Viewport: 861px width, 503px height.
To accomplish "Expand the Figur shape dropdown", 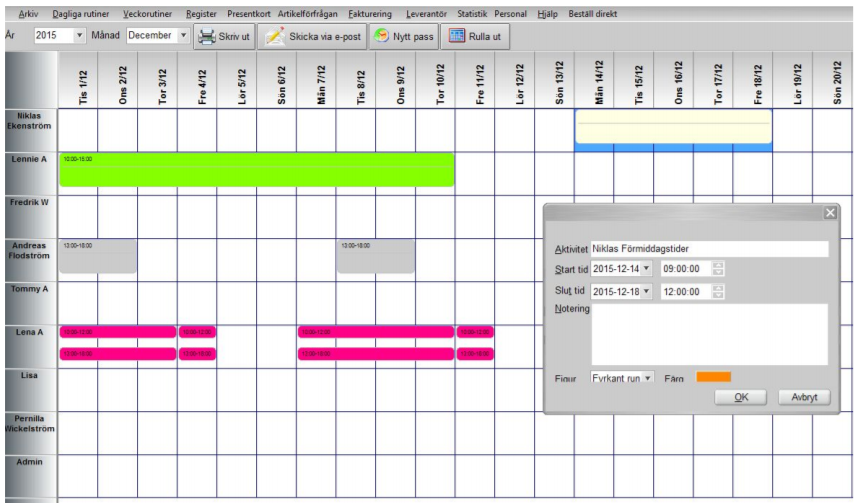I will (x=647, y=378).
